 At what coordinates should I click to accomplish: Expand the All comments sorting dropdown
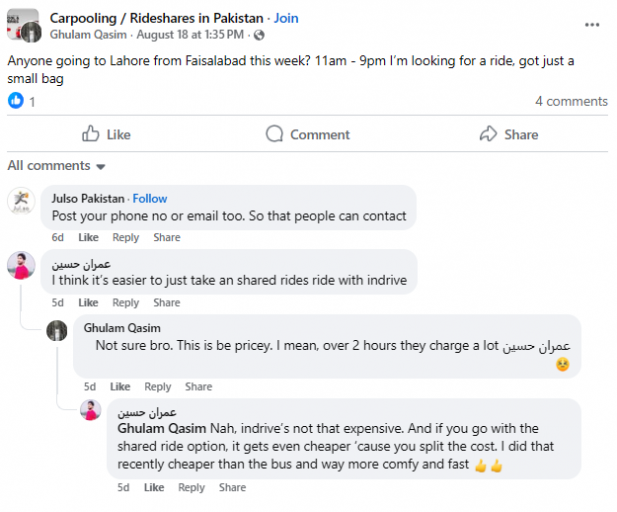click(56, 166)
